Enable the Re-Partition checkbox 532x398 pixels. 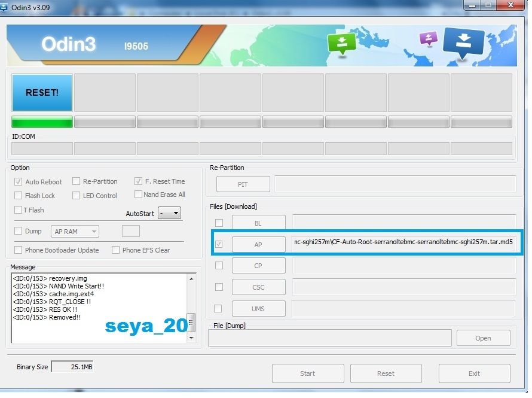coord(77,181)
